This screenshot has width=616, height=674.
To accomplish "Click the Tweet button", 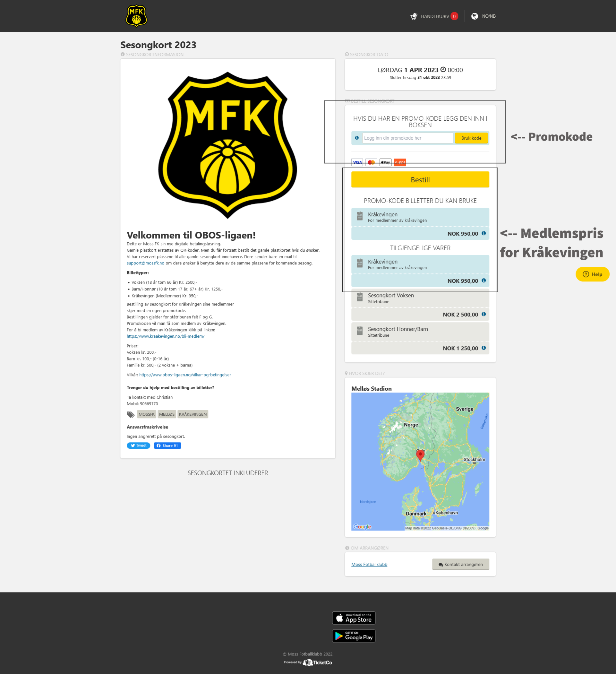I will pos(138,446).
